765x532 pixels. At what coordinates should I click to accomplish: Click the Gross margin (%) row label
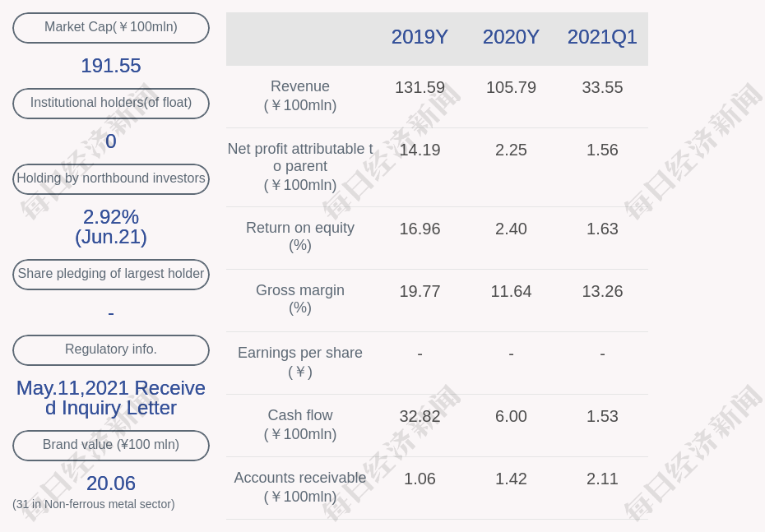pos(300,298)
